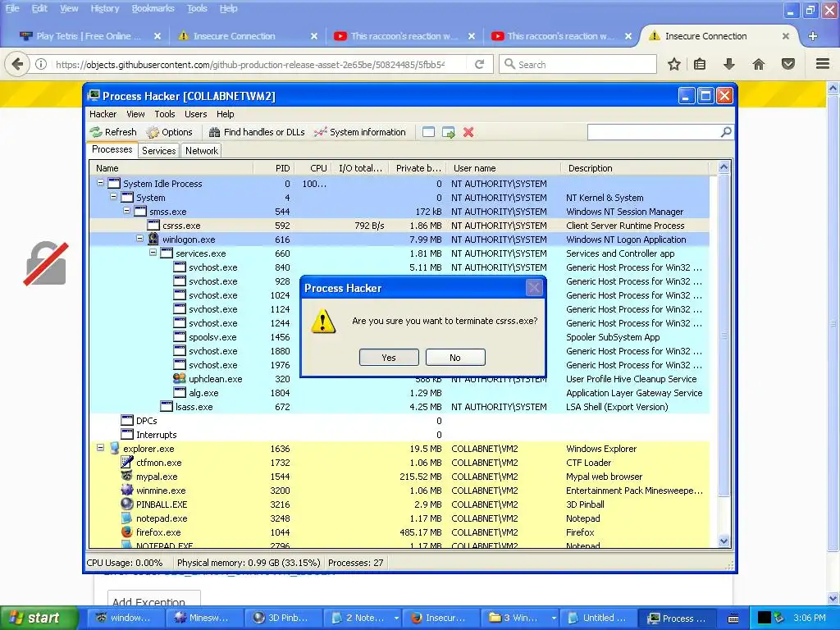Switch to Play Tetris browser tab
Screen dimensions: 840x630
pyautogui.click(x=89, y=36)
